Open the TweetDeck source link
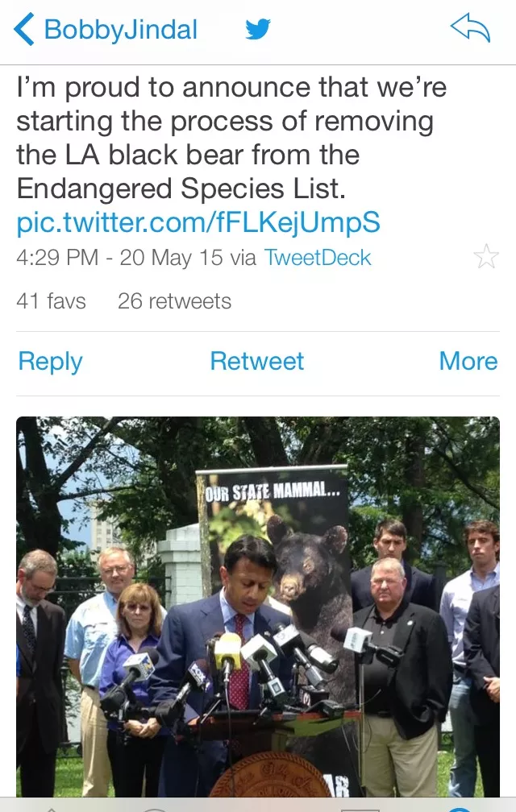 tap(318, 258)
